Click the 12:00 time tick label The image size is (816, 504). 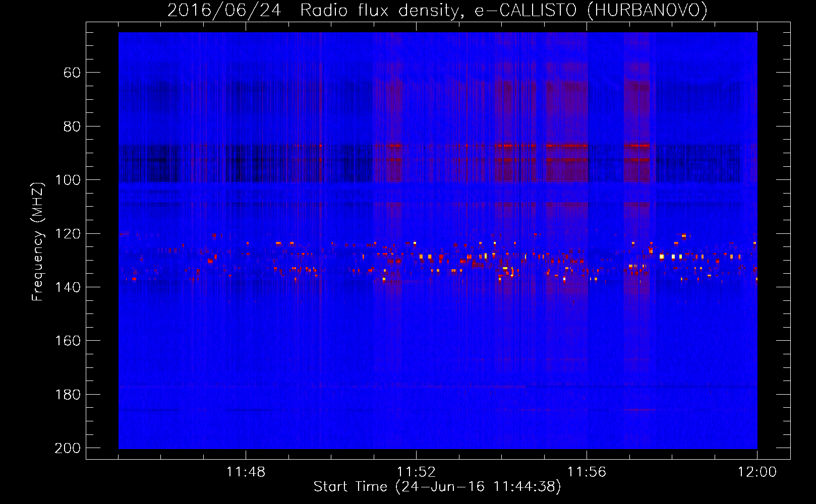click(757, 472)
